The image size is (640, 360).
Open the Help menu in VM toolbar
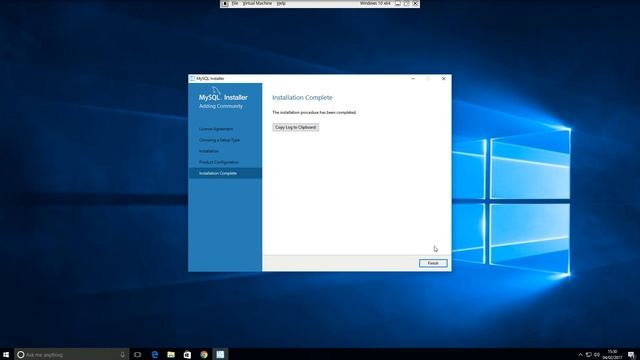pyautogui.click(x=281, y=3)
